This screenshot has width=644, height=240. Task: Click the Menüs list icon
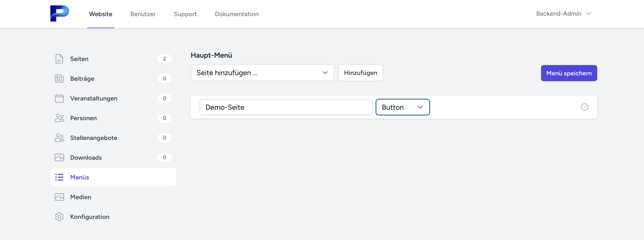point(59,177)
